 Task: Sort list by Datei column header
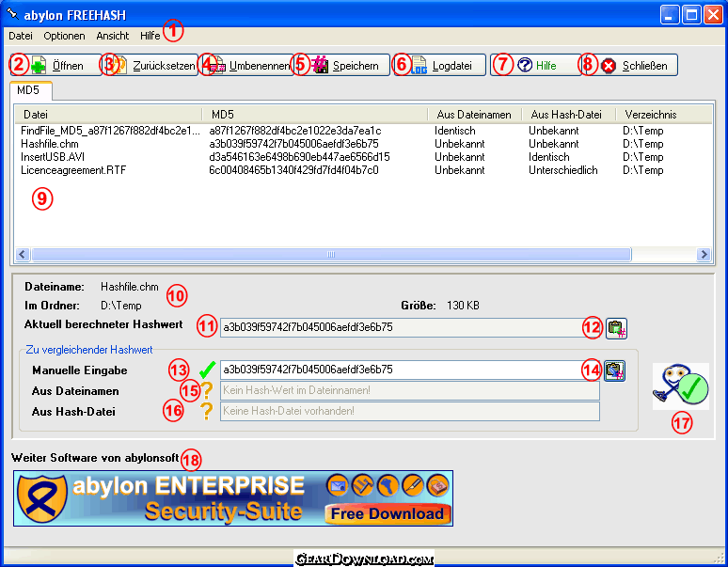coord(108,114)
